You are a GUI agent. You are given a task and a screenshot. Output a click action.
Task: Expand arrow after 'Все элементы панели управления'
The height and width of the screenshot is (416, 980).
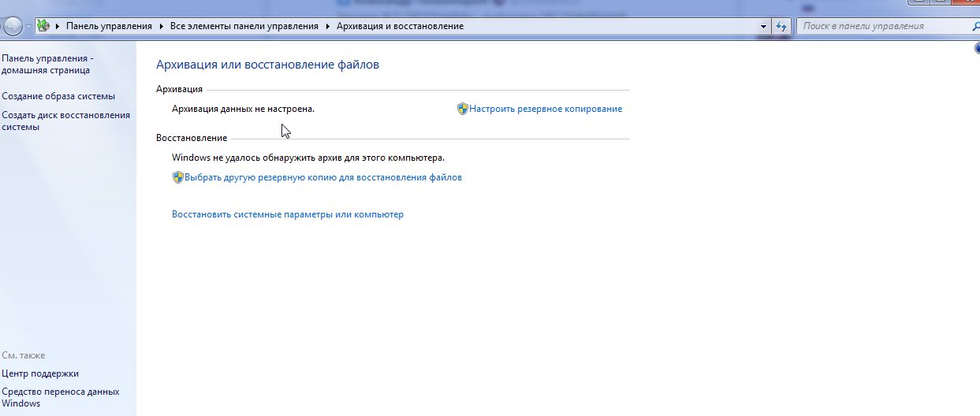[x=327, y=26]
